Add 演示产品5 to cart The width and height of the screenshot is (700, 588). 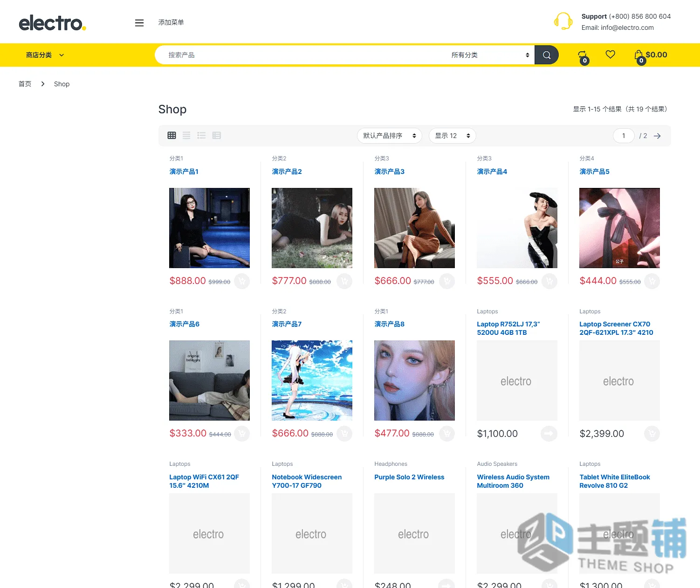click(652, 281)
